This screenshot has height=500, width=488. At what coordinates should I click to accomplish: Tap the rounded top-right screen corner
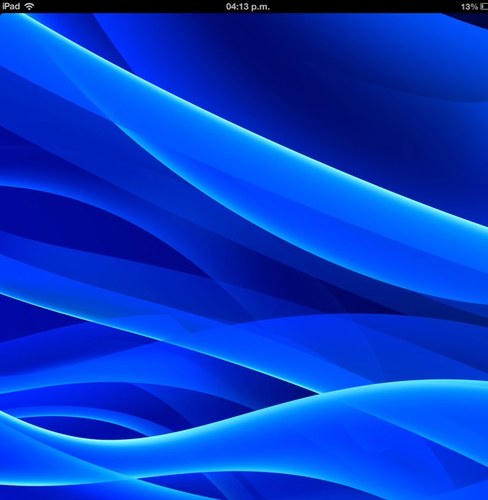[485, 15]
